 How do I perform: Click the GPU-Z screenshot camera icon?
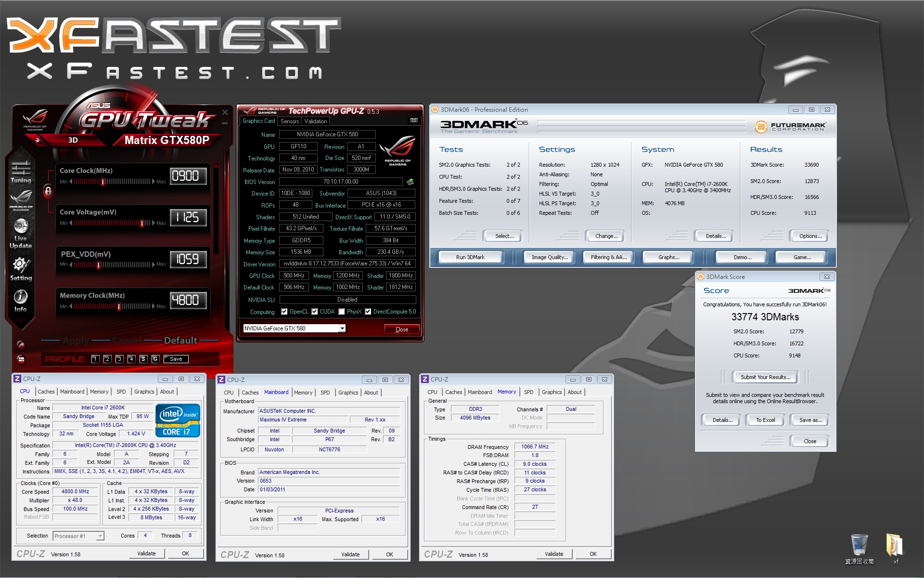[x=413, y=120]
